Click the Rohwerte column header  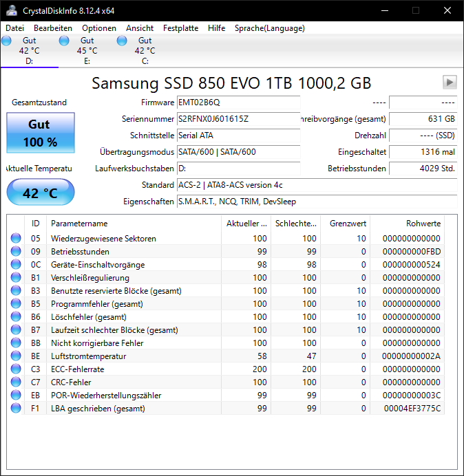tap(407, 224)
